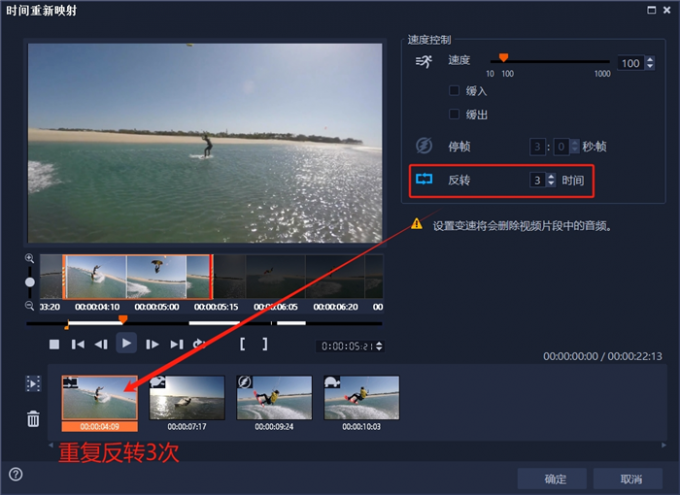Screen dimensions: 680x495
Task: Maximize the time remapping dialog
Action: tap(651, 10)
